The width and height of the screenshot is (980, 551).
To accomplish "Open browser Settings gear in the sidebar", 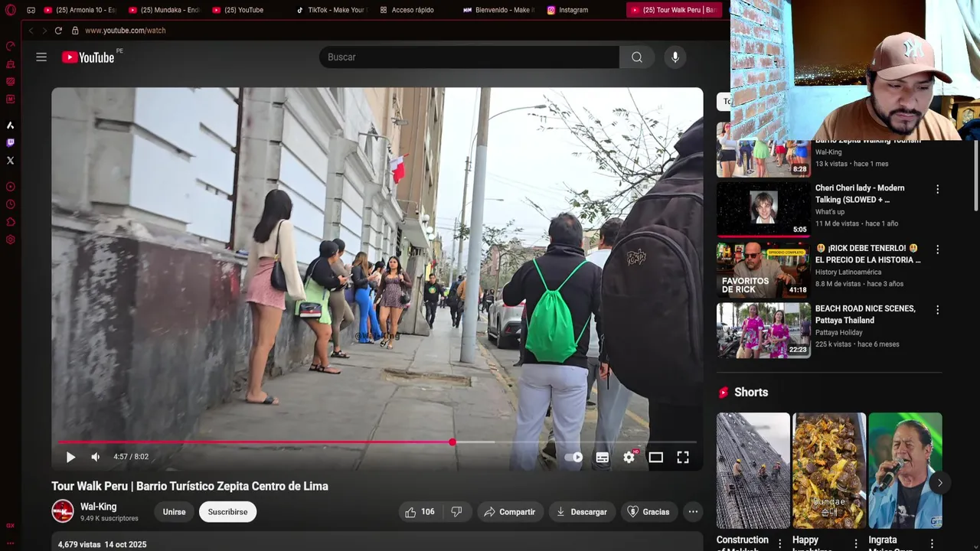I will pyautogui.click(x=10, y=240).
